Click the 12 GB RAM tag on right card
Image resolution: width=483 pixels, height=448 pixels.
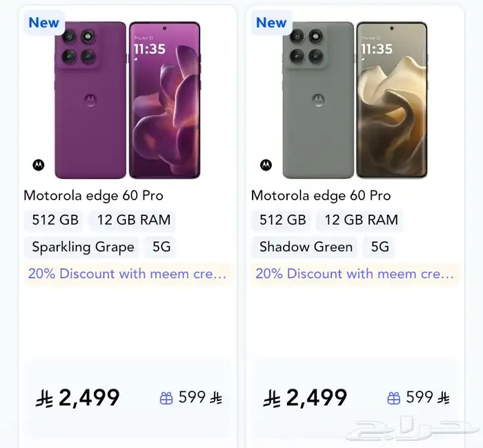click(361, 220)
